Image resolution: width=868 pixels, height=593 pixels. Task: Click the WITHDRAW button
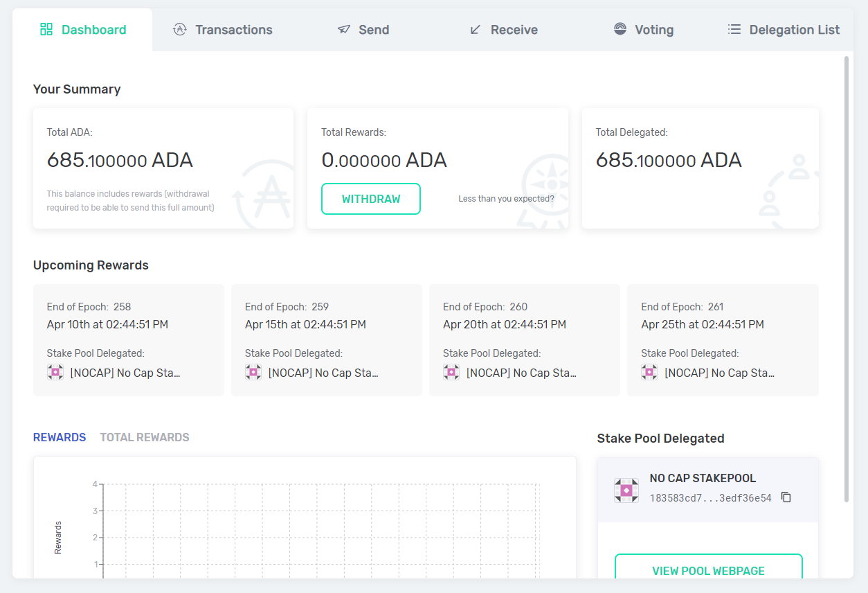tap(371, 199)
